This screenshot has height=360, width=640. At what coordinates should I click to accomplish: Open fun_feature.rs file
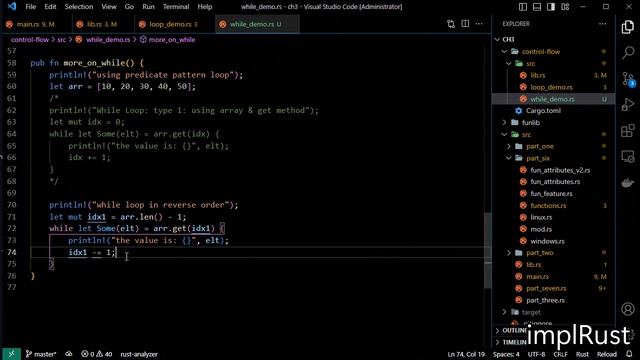point(553,193)
